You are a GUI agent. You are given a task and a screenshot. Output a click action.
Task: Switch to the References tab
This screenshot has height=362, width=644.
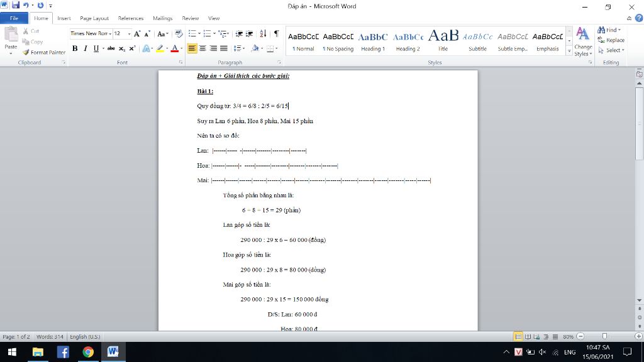pyautogui.click(x=131, y=18)
